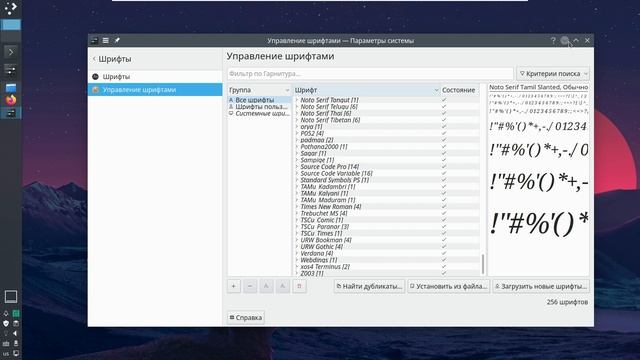Click the Noto Serif Tamil Slanted preview area
The height and width of the screenshot is (360, 640).
(538, 180)
